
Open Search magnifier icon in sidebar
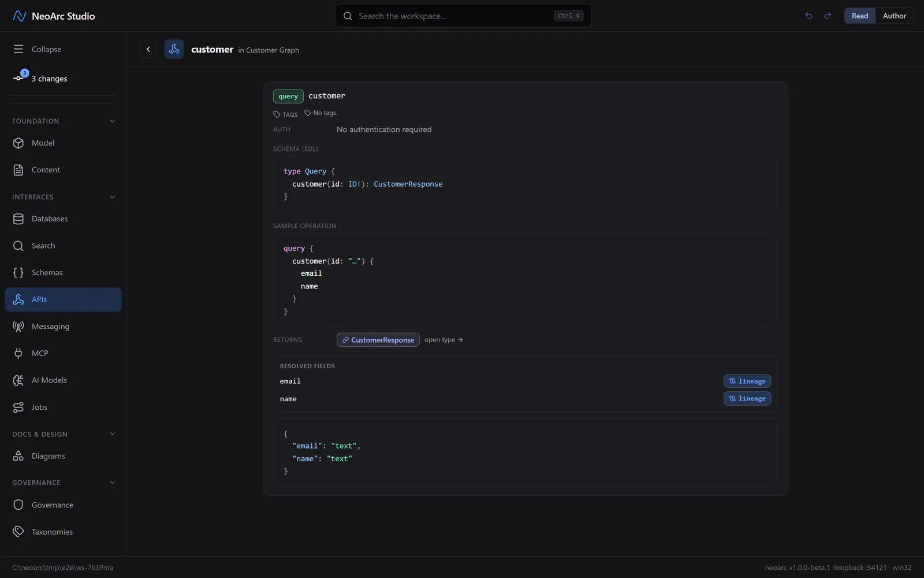(18, 246)
